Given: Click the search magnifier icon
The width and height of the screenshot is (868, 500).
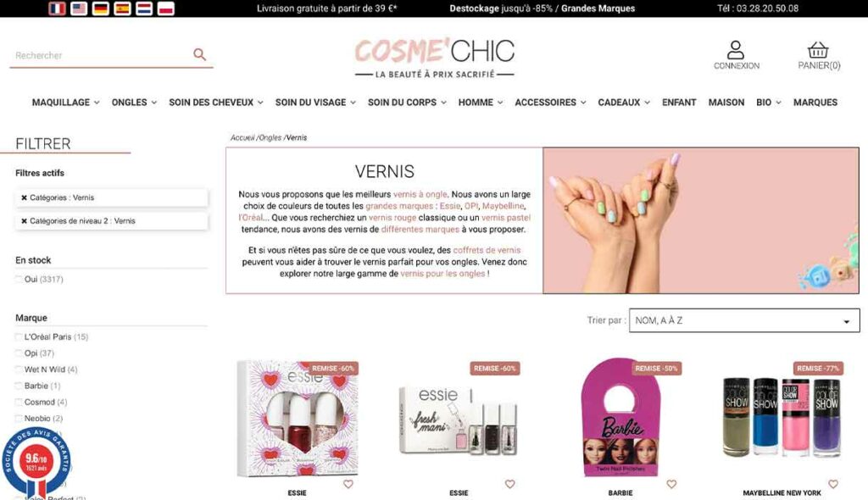Looking at the screenshot, I should pos(199,54).
